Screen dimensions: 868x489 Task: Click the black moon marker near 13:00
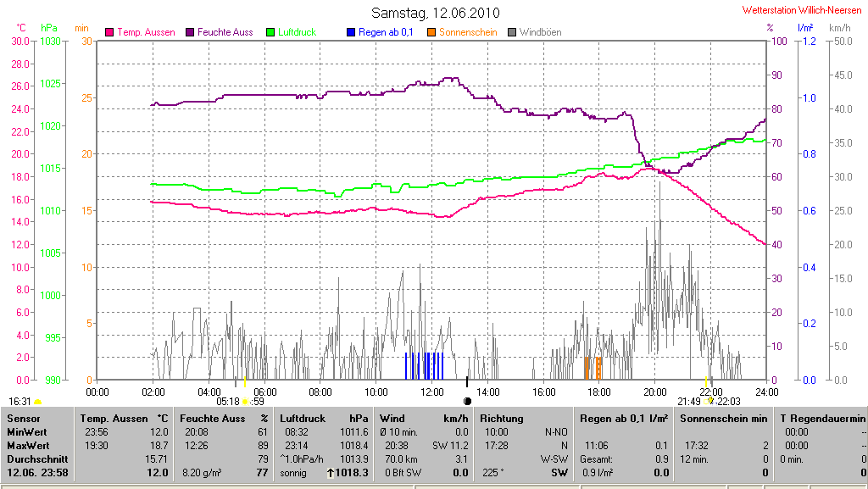tap(467, 381)
